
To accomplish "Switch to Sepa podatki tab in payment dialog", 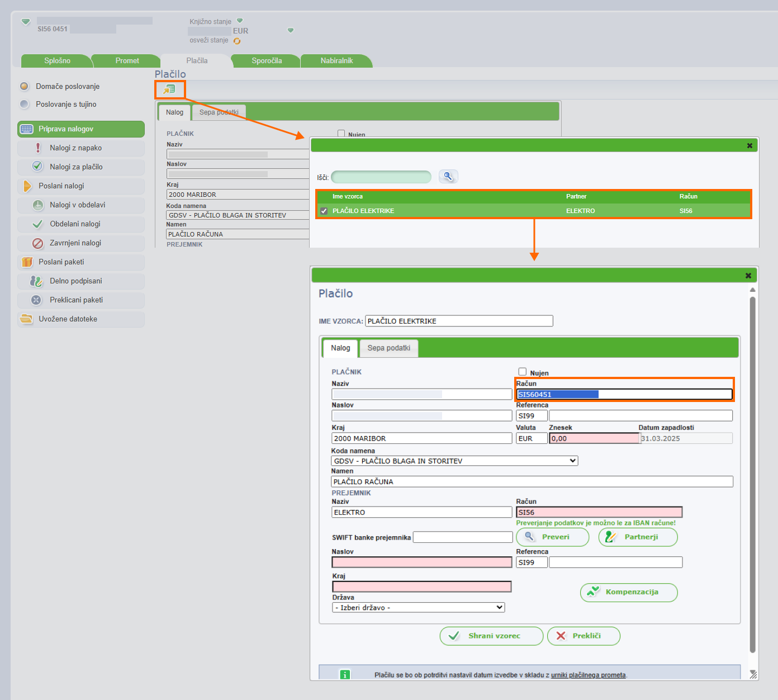I will click(x=388, y=348).
